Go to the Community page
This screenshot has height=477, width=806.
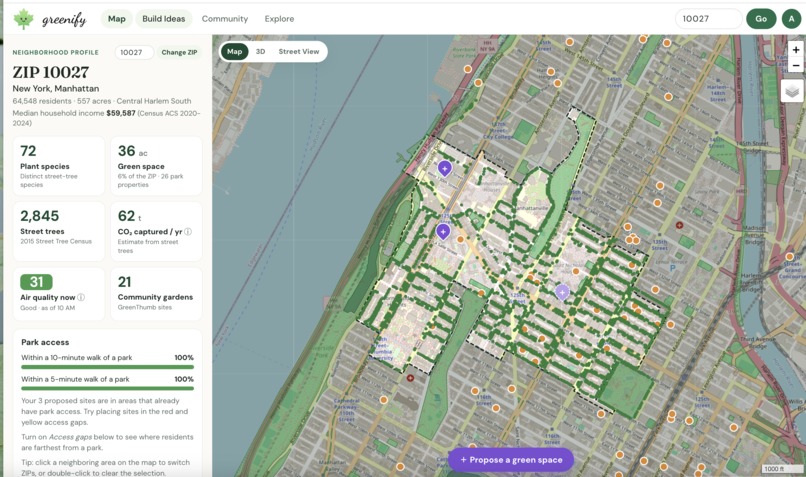pos(225,19)
